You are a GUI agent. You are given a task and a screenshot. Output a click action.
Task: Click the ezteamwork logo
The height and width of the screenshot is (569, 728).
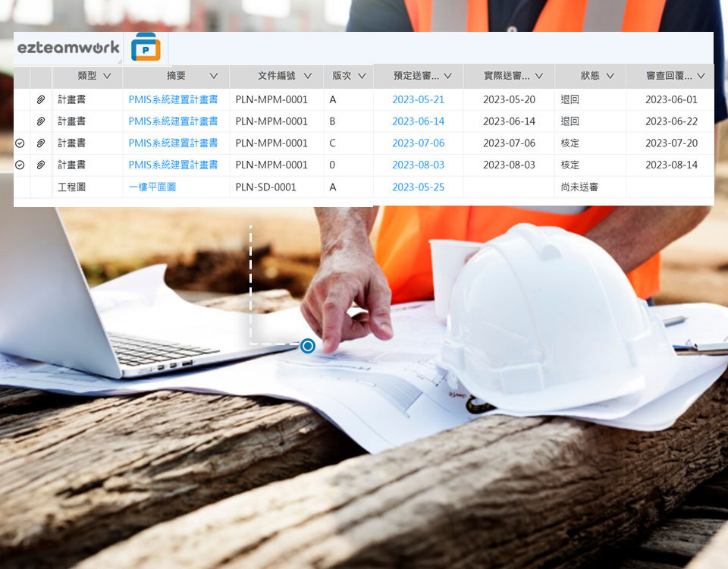[x=68, y=48]
